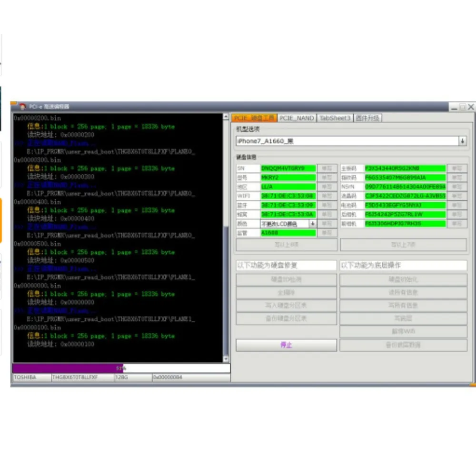476x476 pixels.
Task: Click Bluetooth address field ending 53:09
Action: pos(288,205)
